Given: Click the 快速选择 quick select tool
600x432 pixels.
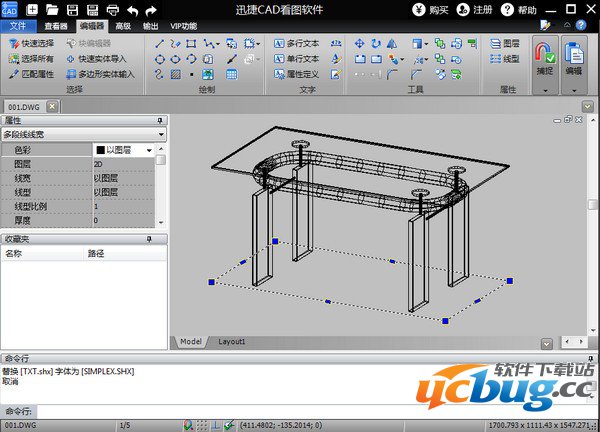Looking at the screenshot, I should coord(34,44).
